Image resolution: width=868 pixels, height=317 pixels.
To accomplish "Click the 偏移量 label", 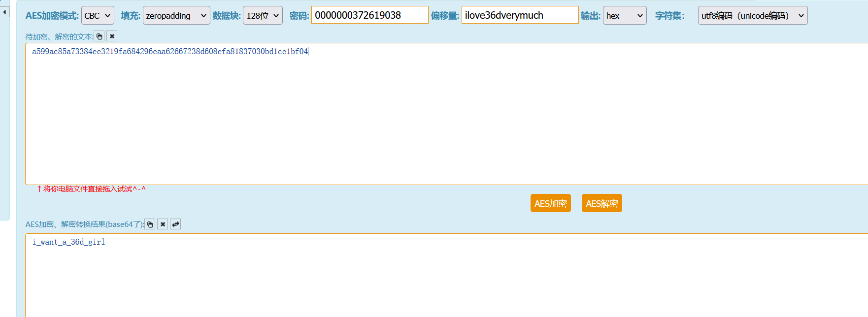I will tap(445, 16).
